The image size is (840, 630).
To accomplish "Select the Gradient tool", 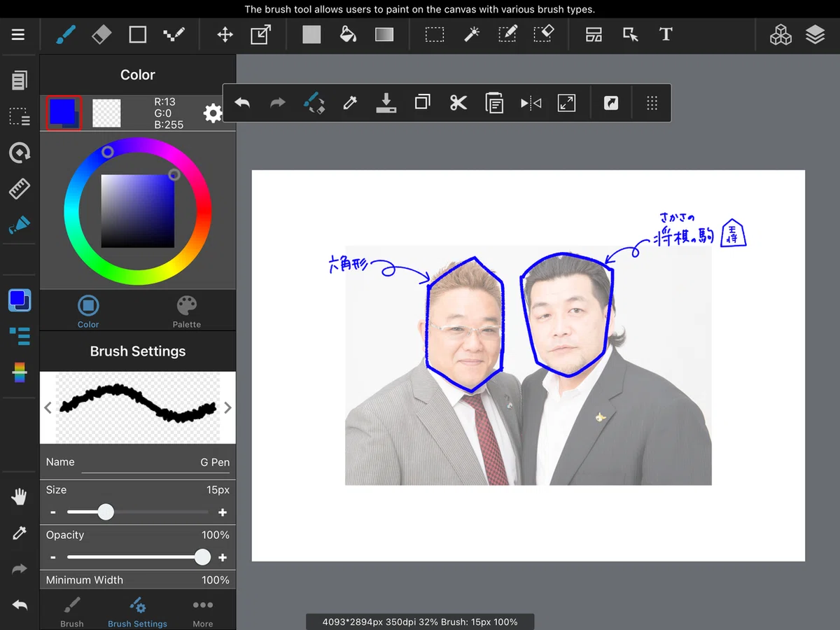I will pos(384,34).
